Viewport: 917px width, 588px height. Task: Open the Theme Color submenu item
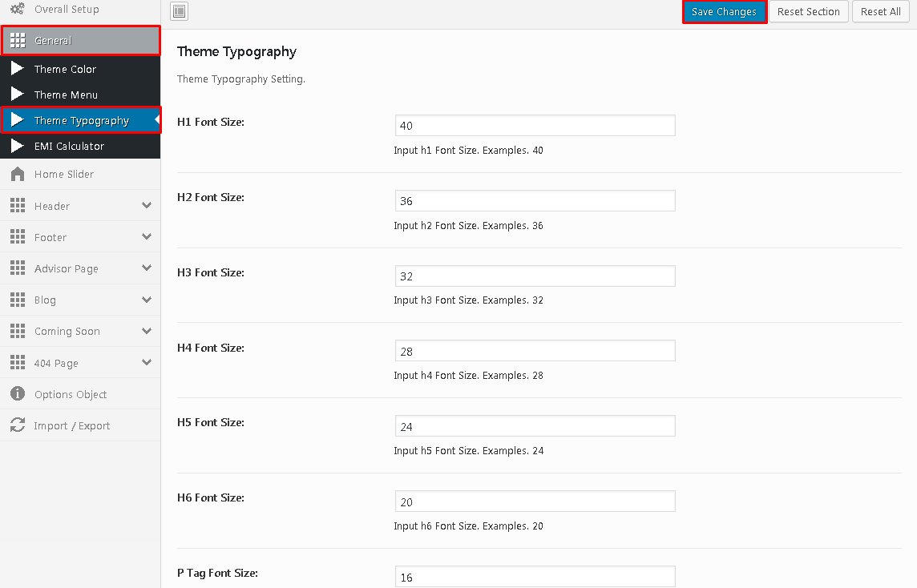point(65,69)
